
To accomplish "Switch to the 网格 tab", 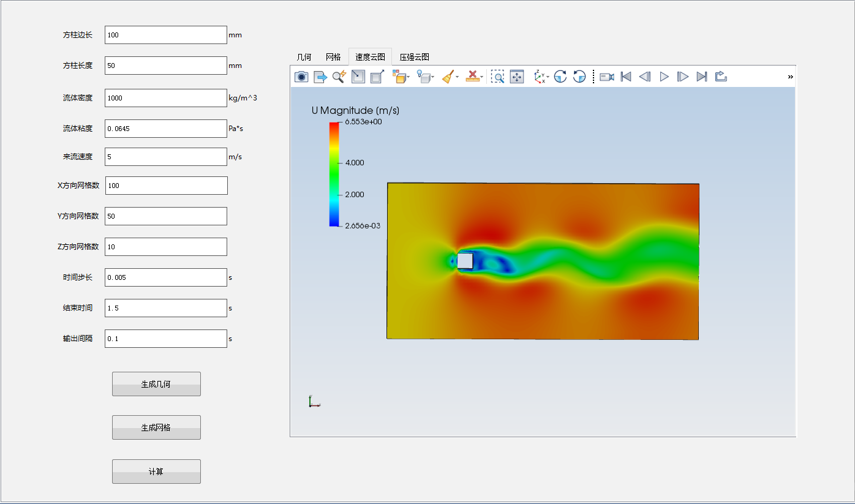I will pyautogui.click(x=333, y=57).
